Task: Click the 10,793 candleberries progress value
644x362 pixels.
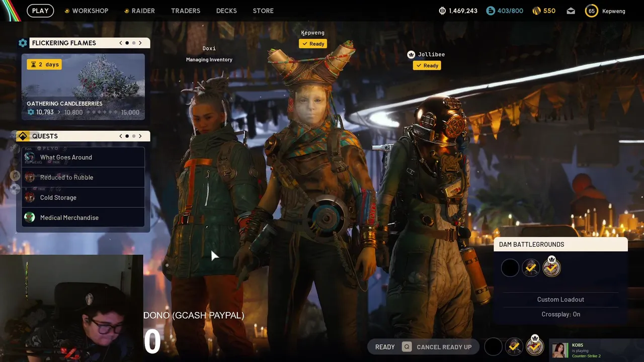Action: [x=45, y=113]
